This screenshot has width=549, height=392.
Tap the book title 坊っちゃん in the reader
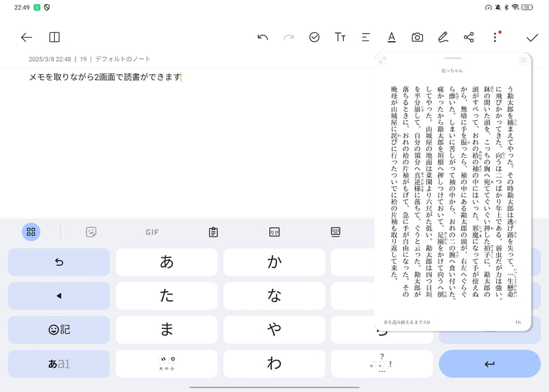[x=452, y=71]
